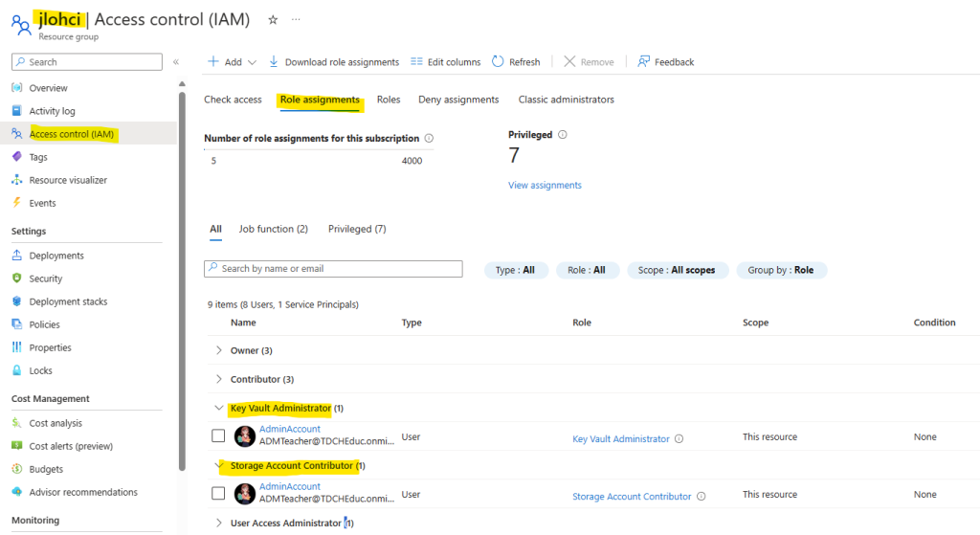This screenshot has width=980, height=535.
Task: Expand the User Access Administrator (1) group
Action: tap(219, 523)
